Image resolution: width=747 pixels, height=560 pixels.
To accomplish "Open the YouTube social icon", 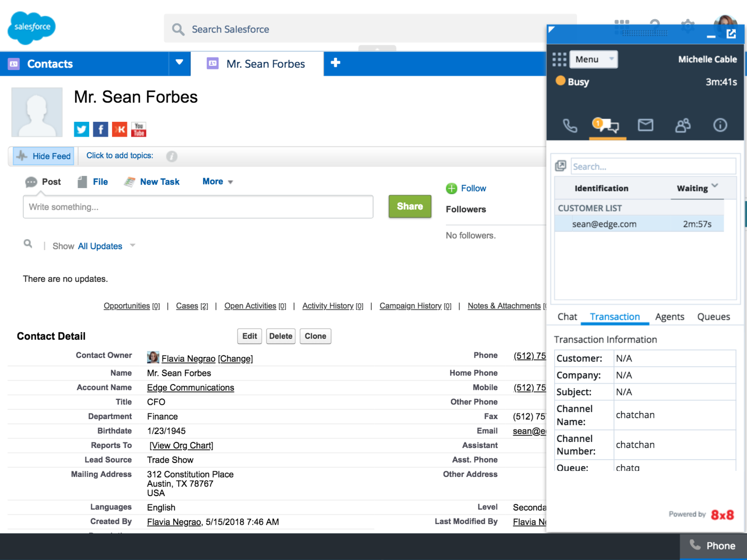I will 139,129.
